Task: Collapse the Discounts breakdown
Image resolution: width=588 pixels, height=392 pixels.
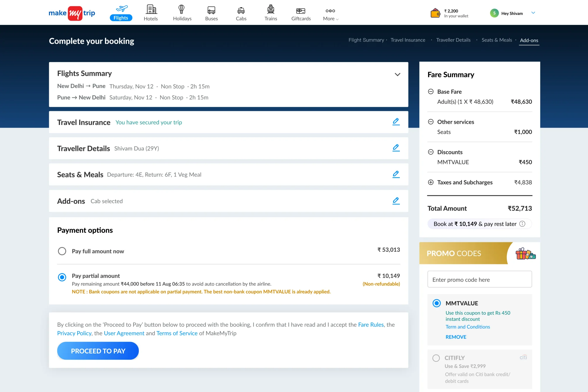Action: click(x=431, y=152)
